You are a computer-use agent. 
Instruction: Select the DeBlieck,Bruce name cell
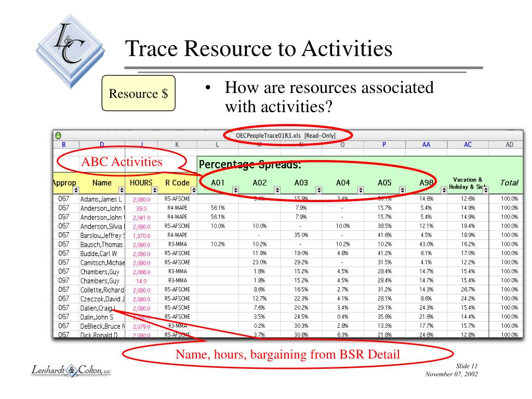102,326
